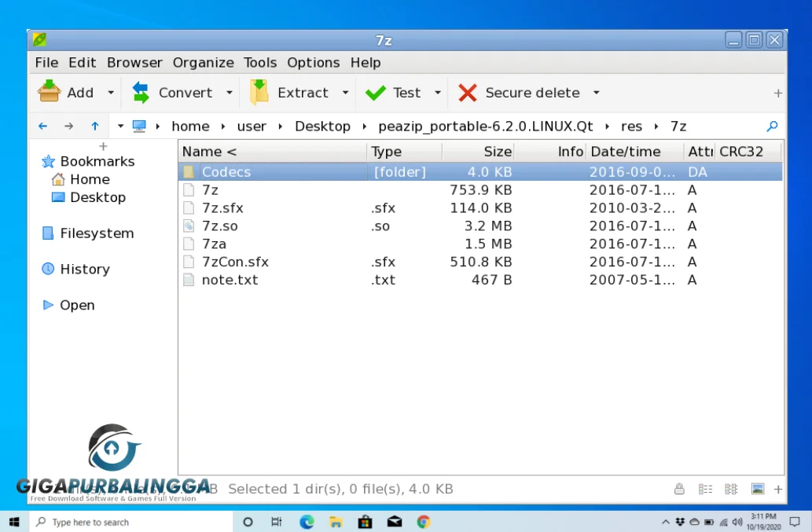Sort files by clicking Size column header
812x532 pixels.
point(497,151)
